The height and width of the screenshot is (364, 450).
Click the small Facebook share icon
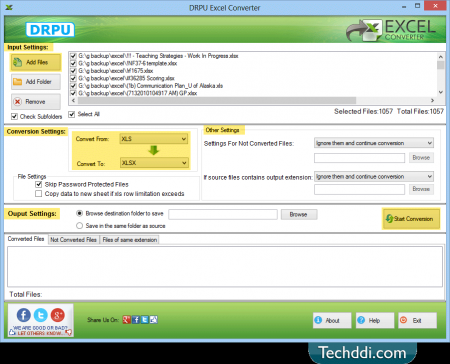point(136,320)
